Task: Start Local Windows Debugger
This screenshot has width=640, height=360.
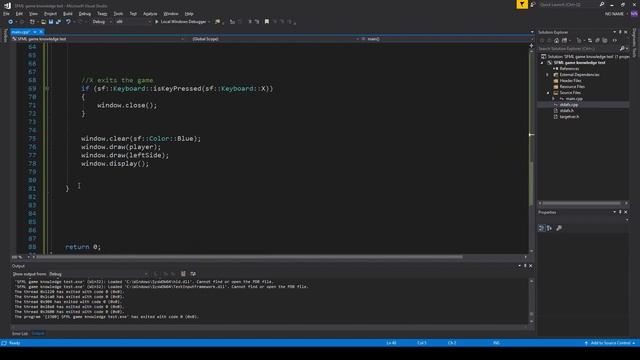Action: point(180,22)
